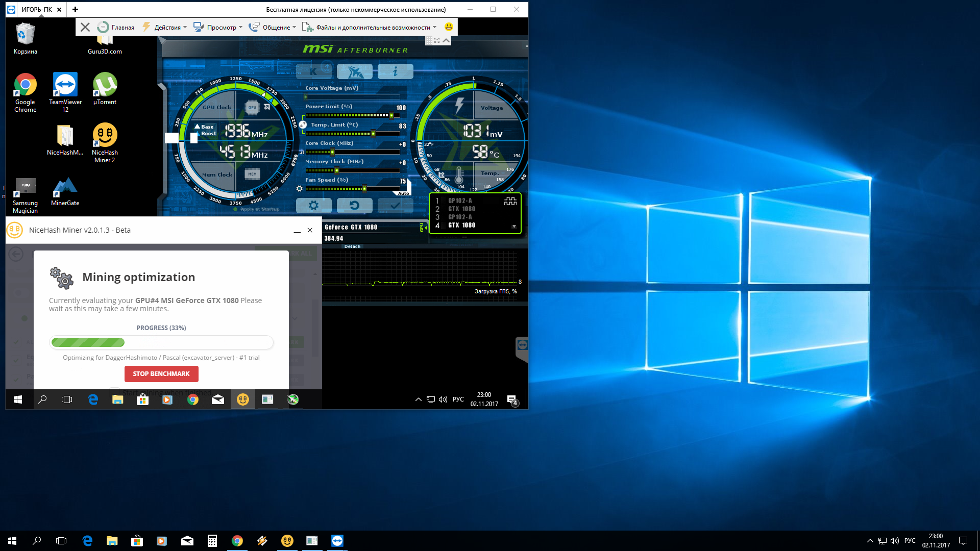Viewport: 980px width, 551px height.
Task: Stop the benchmark with the red button
Action: pos(161,374)
